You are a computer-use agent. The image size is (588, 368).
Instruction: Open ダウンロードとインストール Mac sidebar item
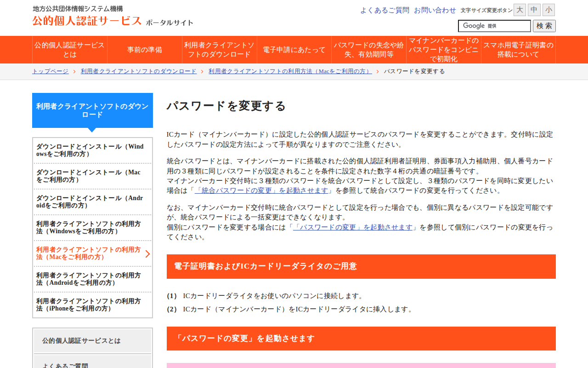(x=92, y=176)
